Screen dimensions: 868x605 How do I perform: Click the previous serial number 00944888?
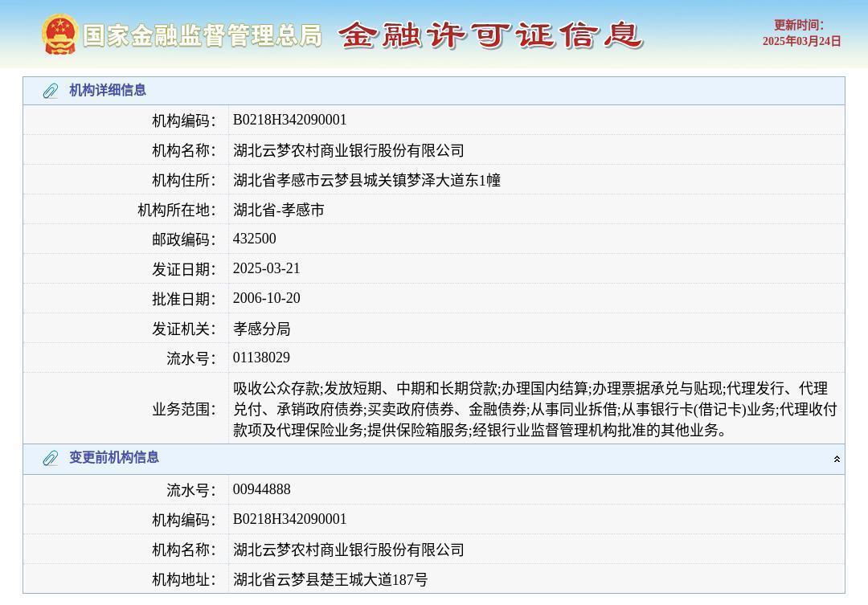click(261, 488)
